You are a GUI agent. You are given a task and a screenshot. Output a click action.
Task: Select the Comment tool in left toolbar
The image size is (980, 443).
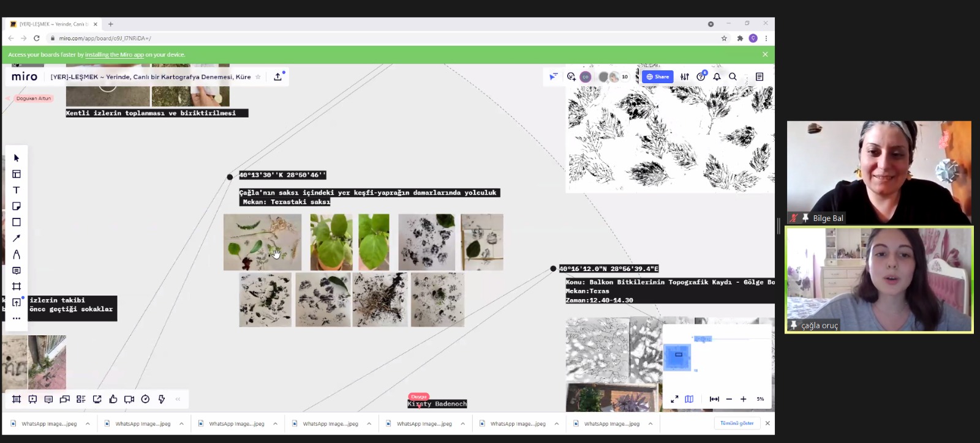pyautogui.click(x=17, y=270)
